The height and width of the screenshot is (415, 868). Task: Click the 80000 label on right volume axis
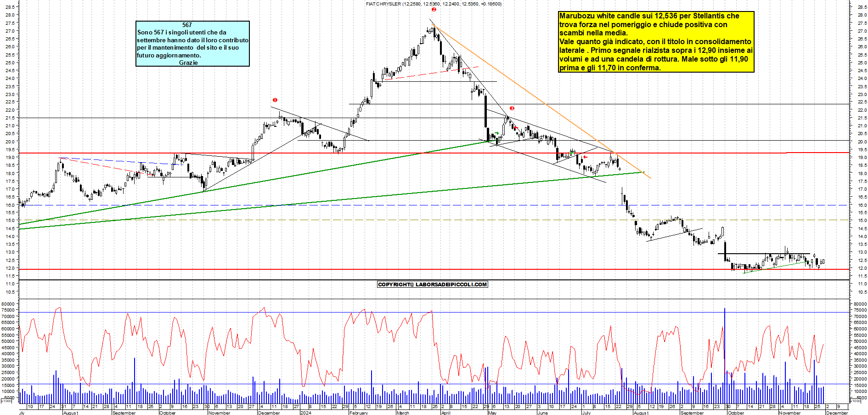[x=860, y=304]
